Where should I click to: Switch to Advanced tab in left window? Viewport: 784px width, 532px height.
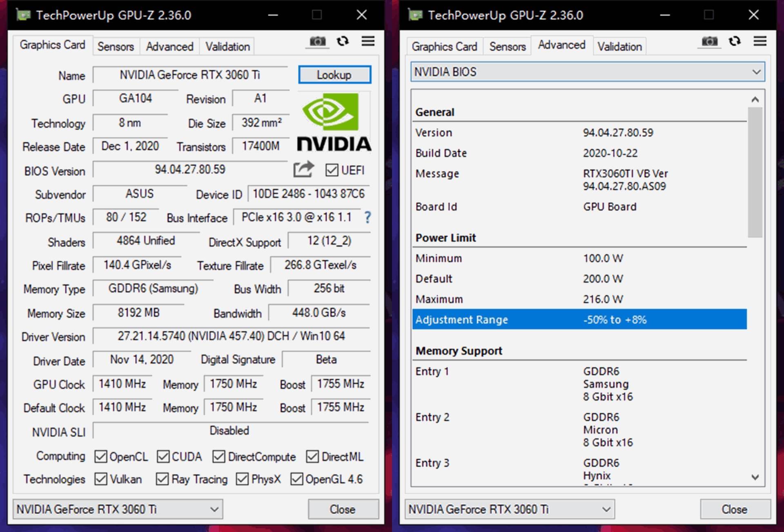[169, 47]
